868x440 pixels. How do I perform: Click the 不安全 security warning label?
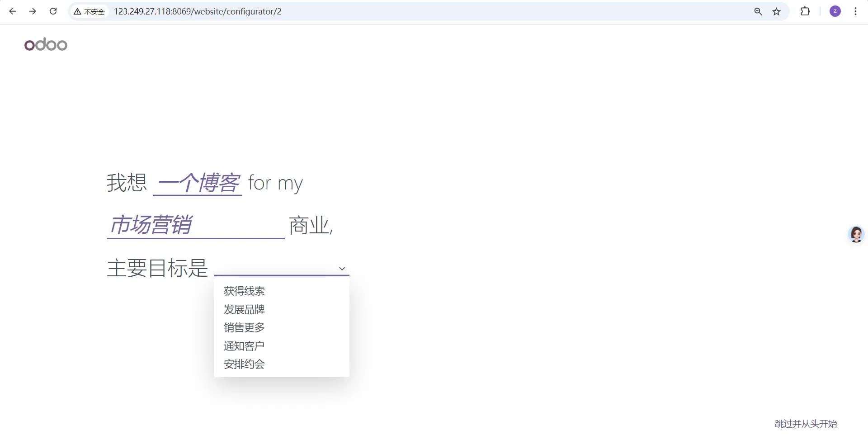(x=89, y=12)
